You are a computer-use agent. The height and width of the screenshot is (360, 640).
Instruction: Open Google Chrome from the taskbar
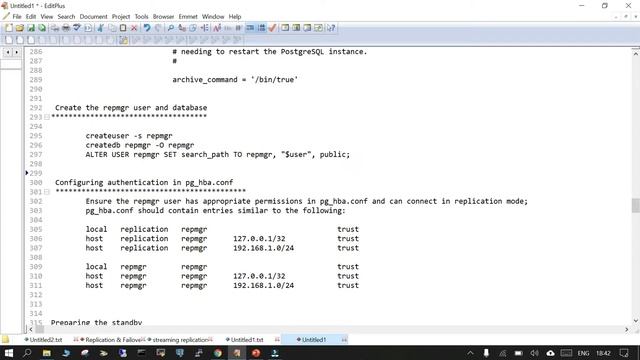[218, 353]
